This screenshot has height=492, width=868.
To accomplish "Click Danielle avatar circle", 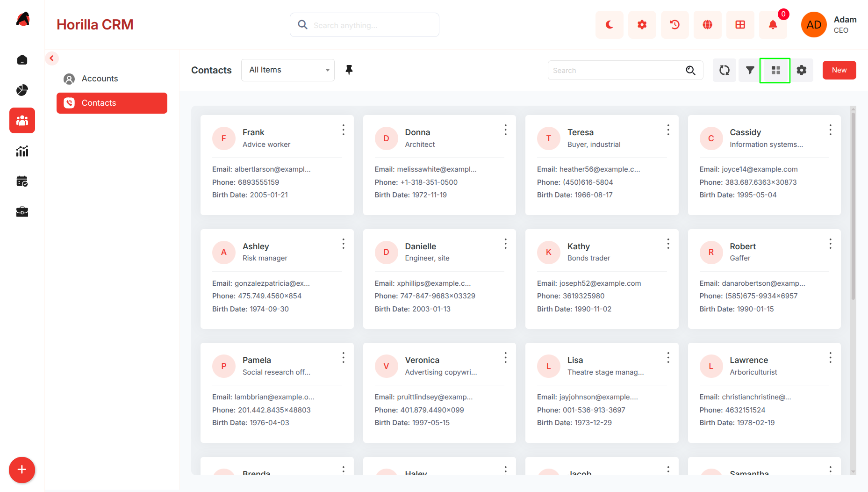I will click(x=386, y=252).
